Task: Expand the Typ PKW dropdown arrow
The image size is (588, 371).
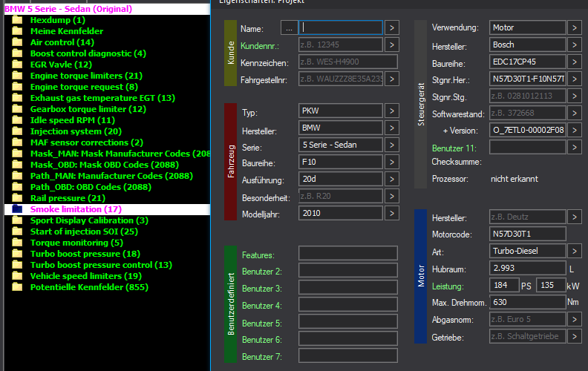Action: (x=392, y=111)
